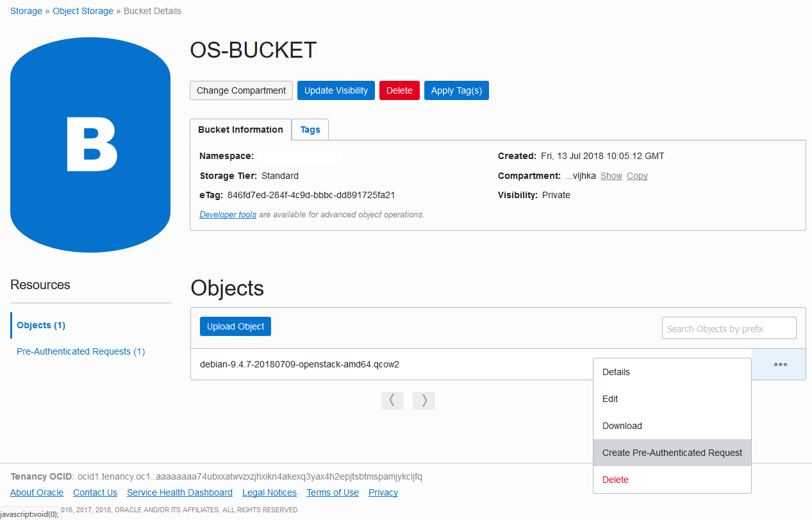This screenshot has width=812, height=520.
Task: Click the Upload Object button
Action: coord(235,326)
